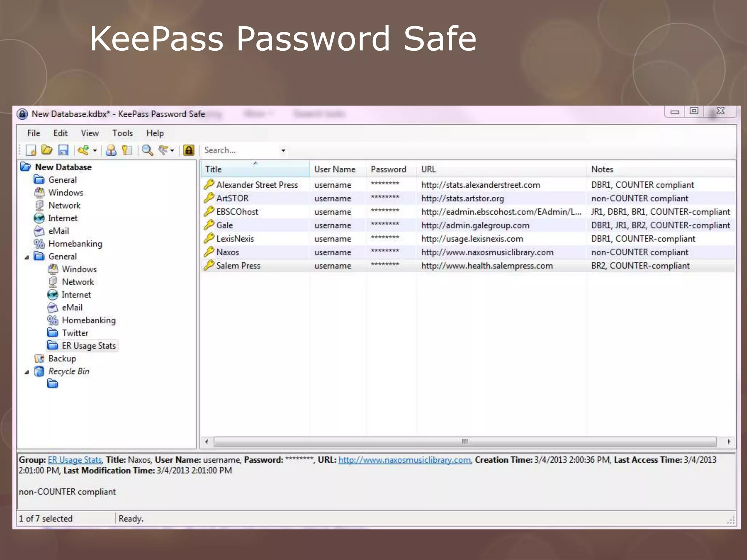This screenshot has width=747, height=560.
Task: Open Find using the magnifier icon
Action: [147, 150]
